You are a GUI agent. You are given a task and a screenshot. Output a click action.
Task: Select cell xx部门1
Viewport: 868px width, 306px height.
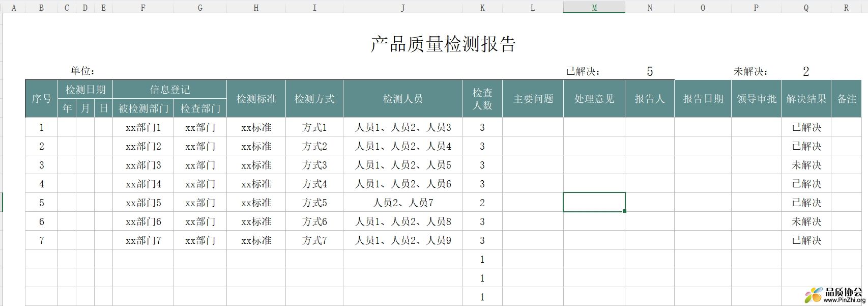(143, 127)
